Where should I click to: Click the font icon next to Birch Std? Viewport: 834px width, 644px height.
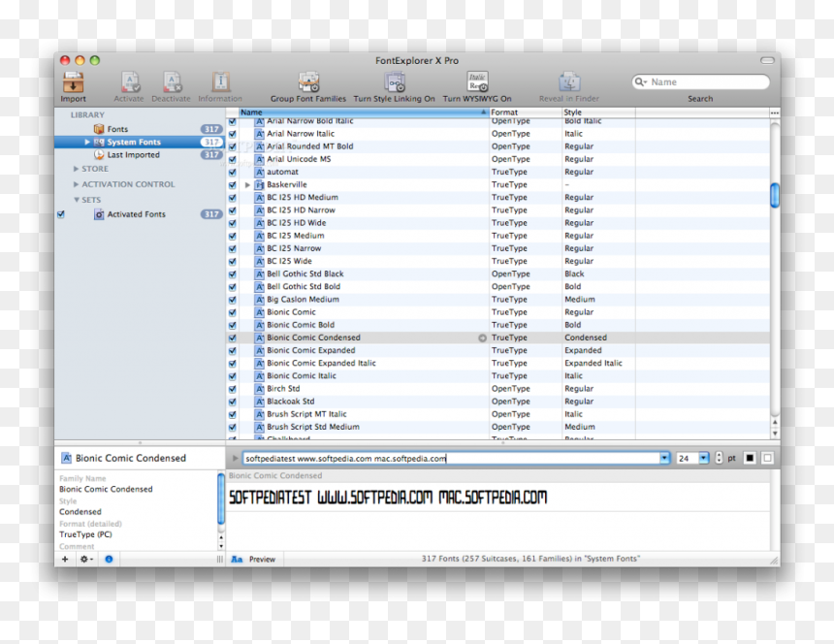click(x=260, y=389)
